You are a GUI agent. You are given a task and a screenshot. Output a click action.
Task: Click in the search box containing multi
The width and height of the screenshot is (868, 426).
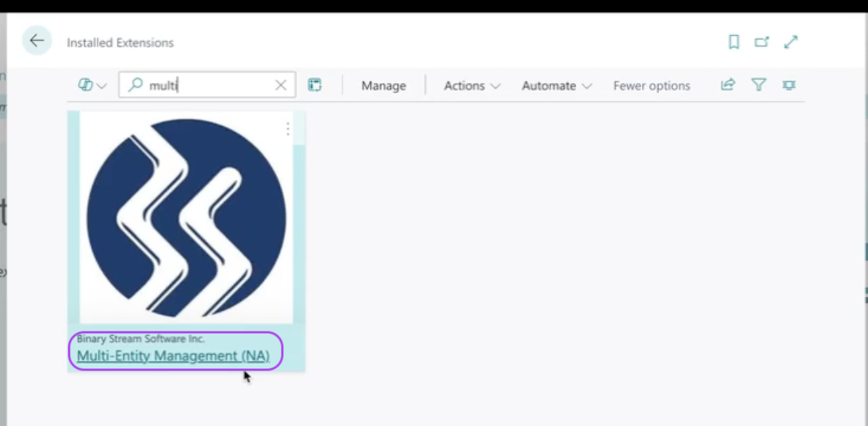tap(207, 85)
